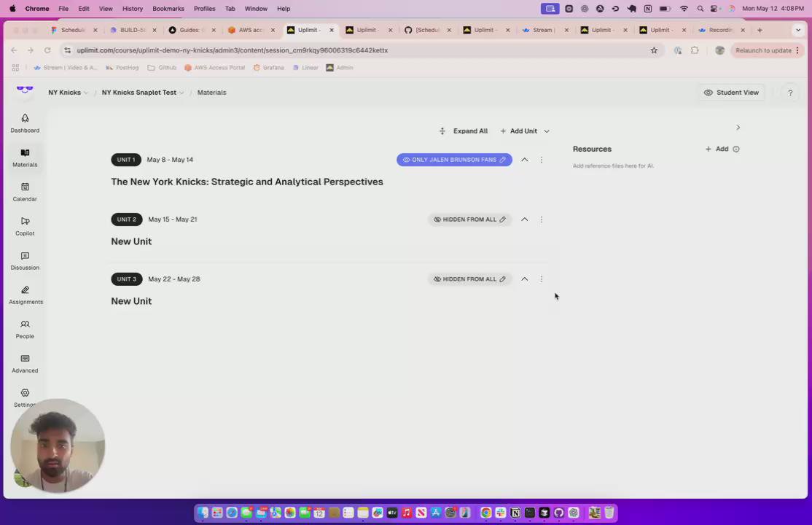812x525 pixels.
Task: Open the Calendar sidebar item
Action: point(25,192)
